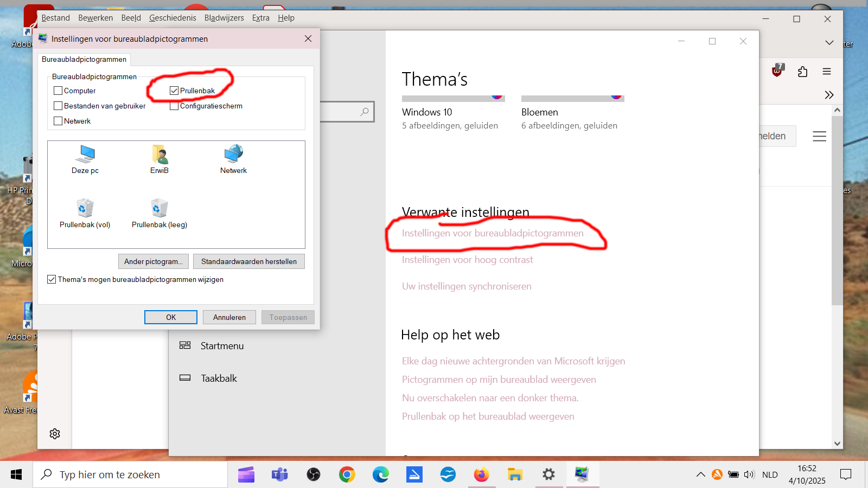The height and width of the screenshot is (488, 868).
Task: Open the Beeld menu in Firefox
Action: [131, 18]
